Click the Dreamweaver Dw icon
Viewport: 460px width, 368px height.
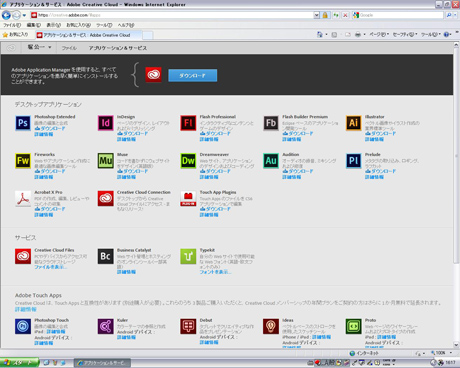pyautogui.click(x=188, y=161)
